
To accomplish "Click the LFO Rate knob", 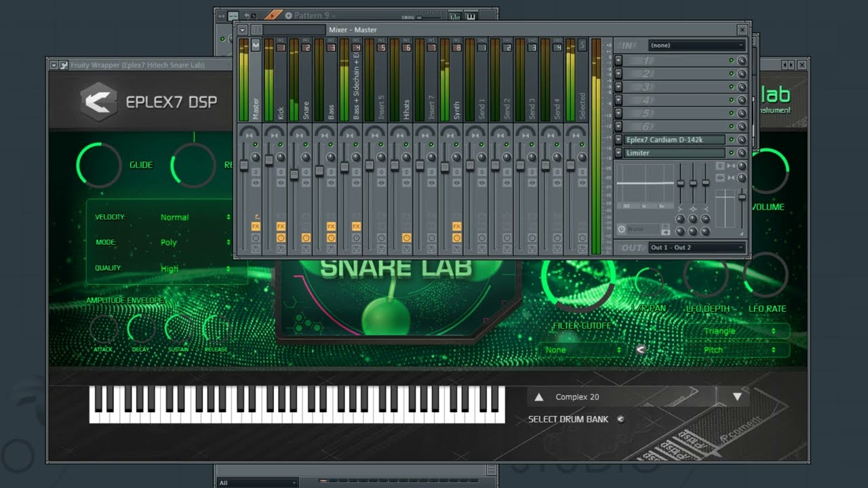I will click(766, 277).
